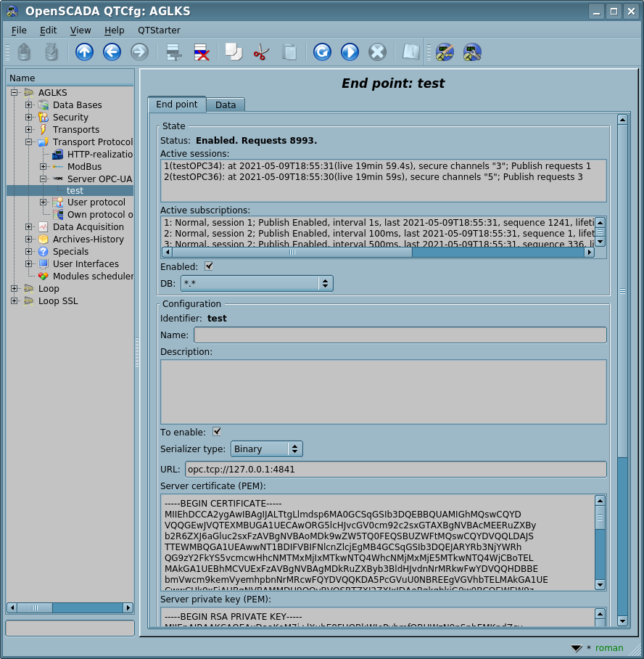Click the HTTP-realization icon in tree

58,155
